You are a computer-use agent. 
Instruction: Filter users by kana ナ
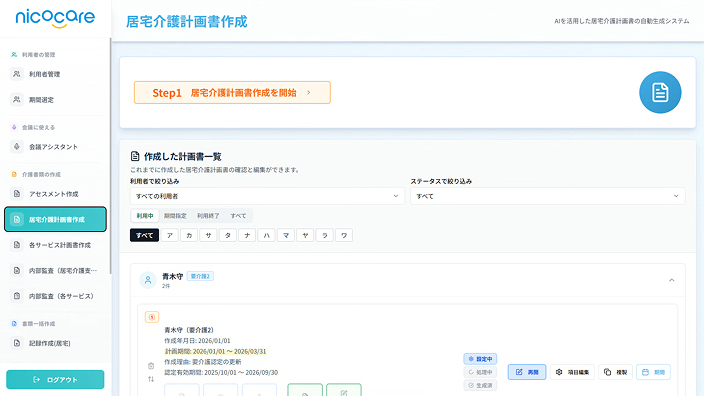point(247,235)
